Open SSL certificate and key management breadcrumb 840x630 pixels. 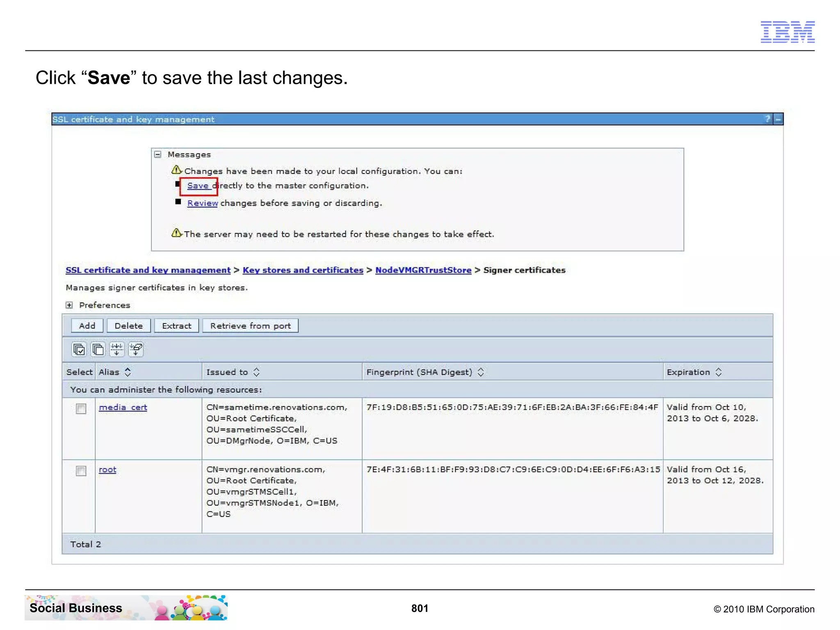pos(148,270)
